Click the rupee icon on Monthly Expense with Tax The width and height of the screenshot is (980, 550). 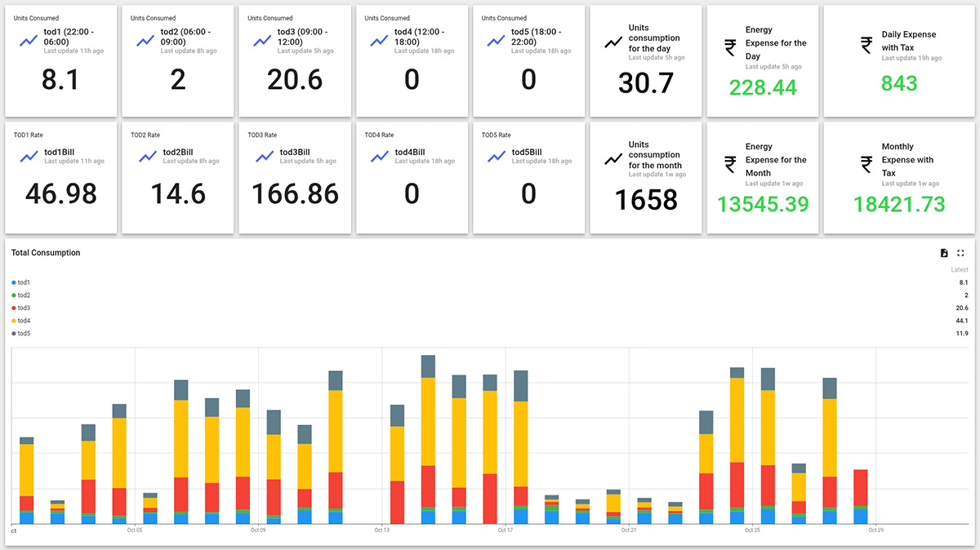click(x=866, y=163)
